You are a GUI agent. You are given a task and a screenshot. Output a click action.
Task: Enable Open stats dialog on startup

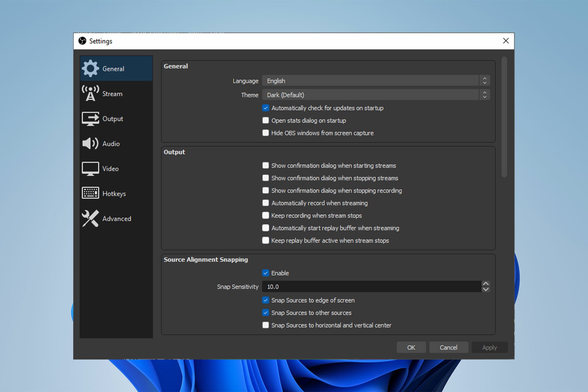(266, 120)
